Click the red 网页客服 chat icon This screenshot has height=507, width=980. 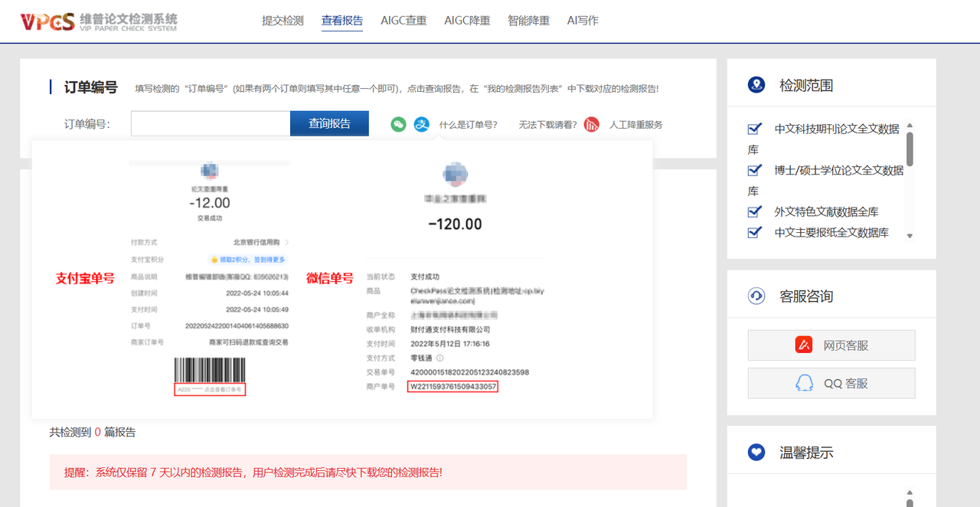coord(804,345)
